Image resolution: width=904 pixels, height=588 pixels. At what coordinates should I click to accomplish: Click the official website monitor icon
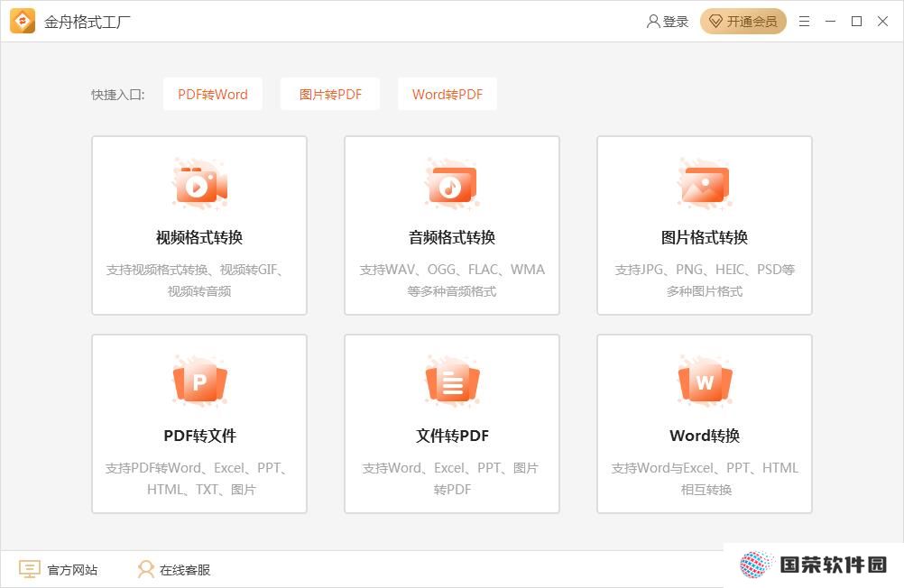30,570
